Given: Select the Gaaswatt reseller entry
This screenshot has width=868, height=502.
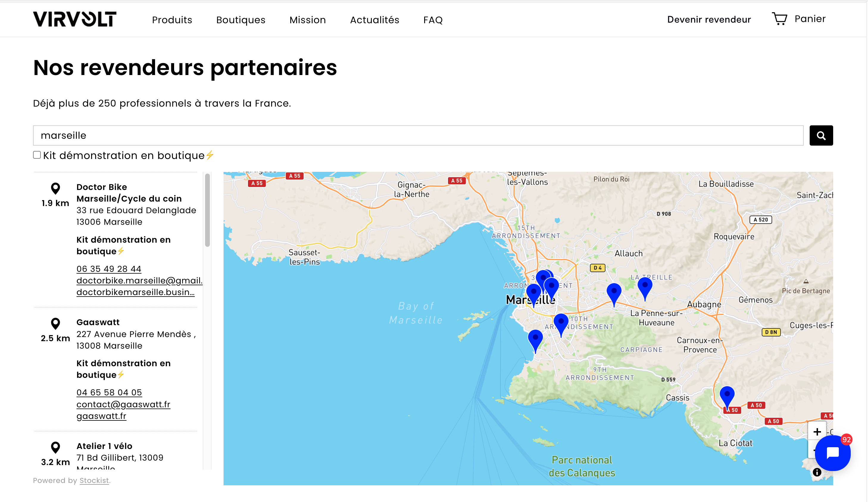Looking at the screenshot, I should (x=98, y=322).
